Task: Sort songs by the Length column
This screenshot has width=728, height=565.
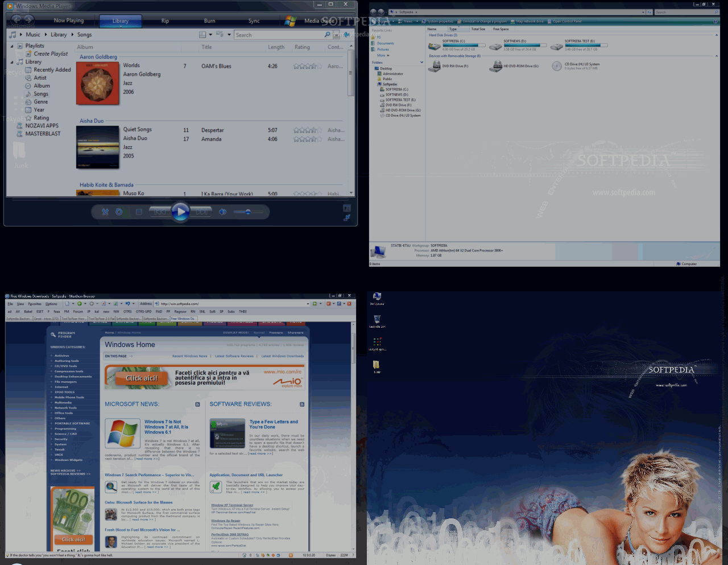Action: 276,47
